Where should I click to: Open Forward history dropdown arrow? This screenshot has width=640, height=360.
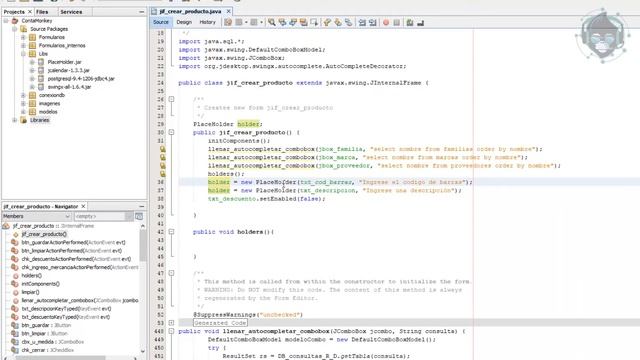coord(261,22)
